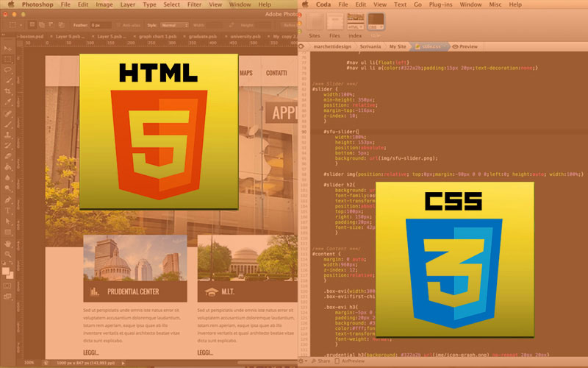Click AirPreview at Coda bottom bar
Viewport: 588px width, 368px height.
[x=350, y=361]
